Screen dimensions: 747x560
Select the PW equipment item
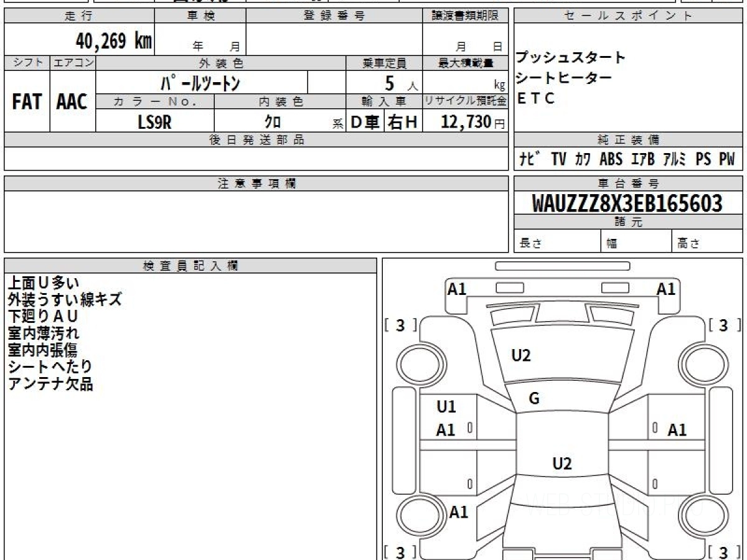pyautogui.click(x=726, y=159)
